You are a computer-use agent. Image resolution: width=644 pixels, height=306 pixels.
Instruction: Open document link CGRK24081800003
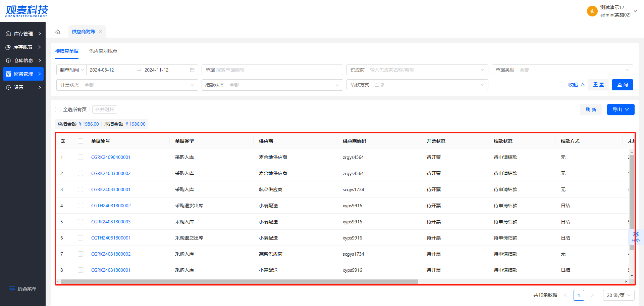click(x=111, y=222)
